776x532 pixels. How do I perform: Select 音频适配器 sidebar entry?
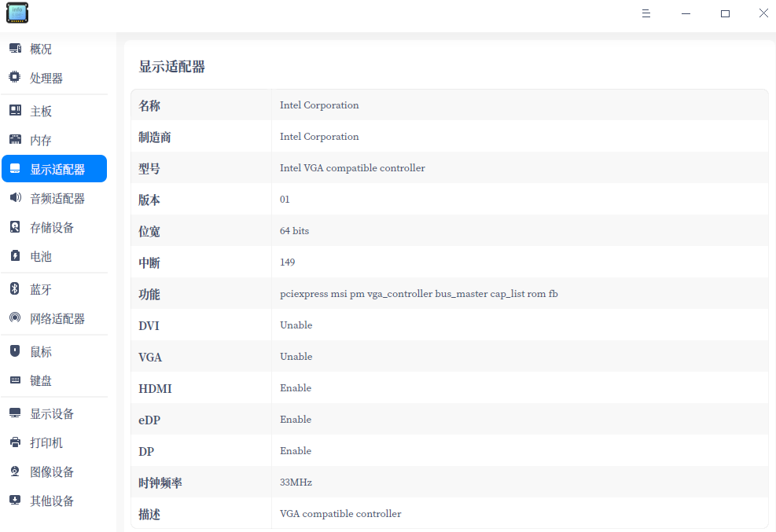(x=54, y=198)
